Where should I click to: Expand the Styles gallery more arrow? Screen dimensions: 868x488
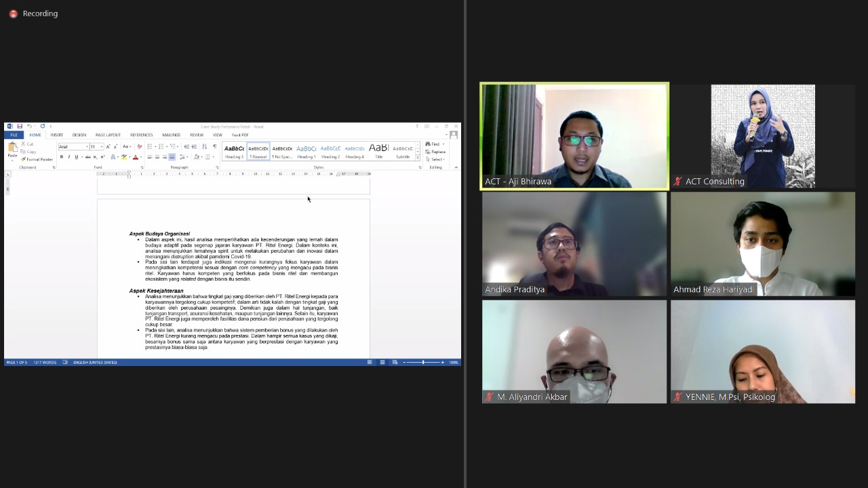click(x=418, y=158)
